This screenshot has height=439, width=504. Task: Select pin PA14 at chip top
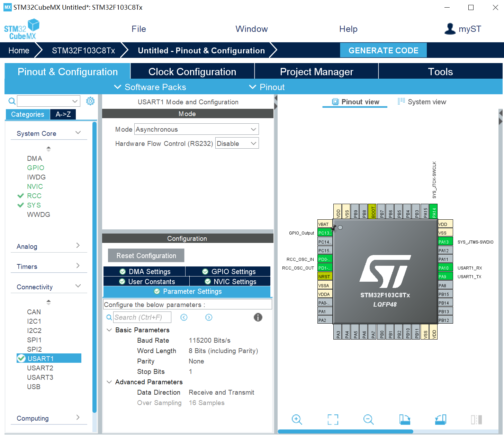tap(434, 211)
